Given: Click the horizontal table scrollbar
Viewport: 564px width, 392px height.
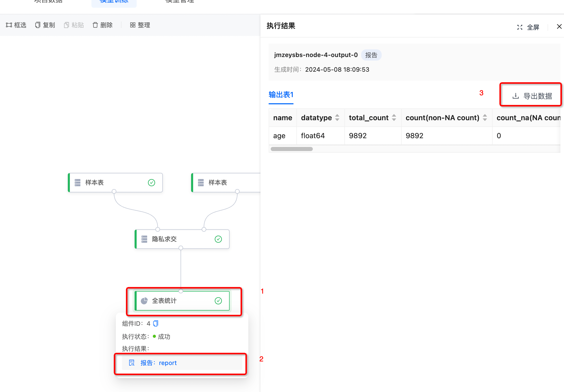Looking at the screenshot, I should tap(292, 149).
